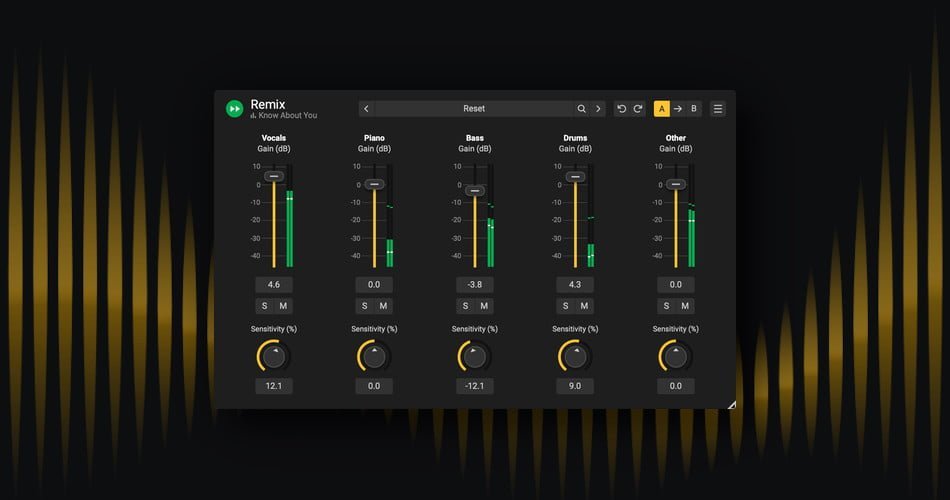Click the Vocals sensitivity value 12.1
Image resolution: width=950 pixels, height=500 pixels.
point(273,386)
